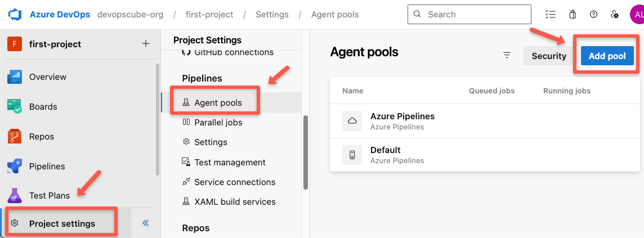
Task: Click the Test Plans flask icon
Action: 15,195
